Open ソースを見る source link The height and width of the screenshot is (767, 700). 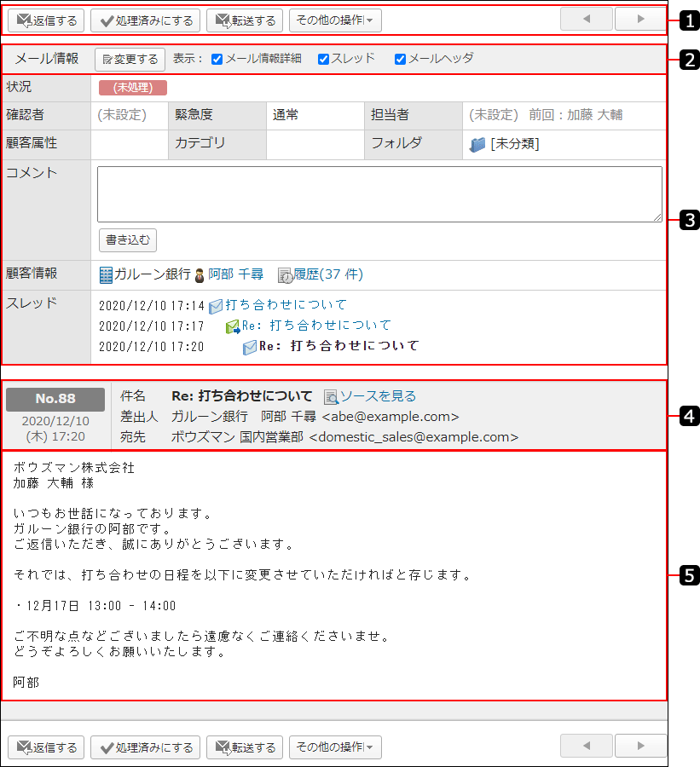(378, 396)
